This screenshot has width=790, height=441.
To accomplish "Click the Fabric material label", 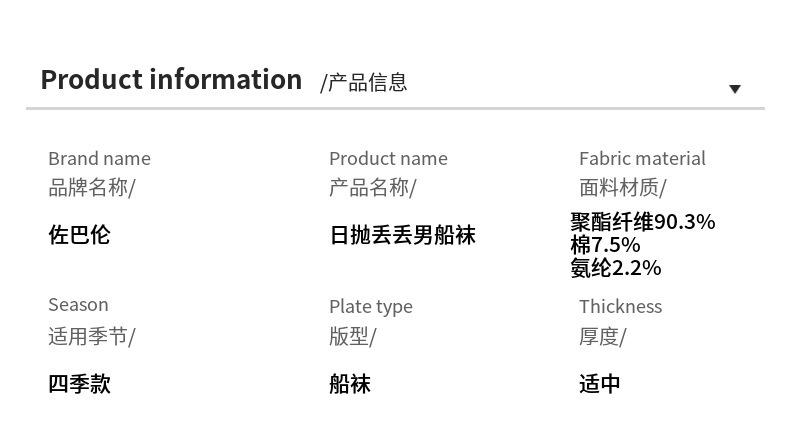I will click(x=642, y=158).
